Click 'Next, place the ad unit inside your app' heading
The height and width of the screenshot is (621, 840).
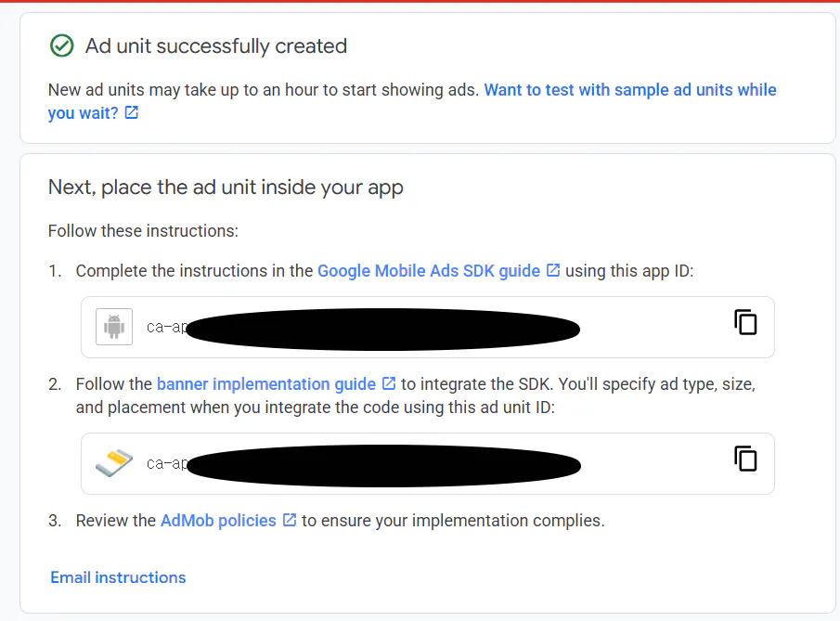(x=226, y=188)
